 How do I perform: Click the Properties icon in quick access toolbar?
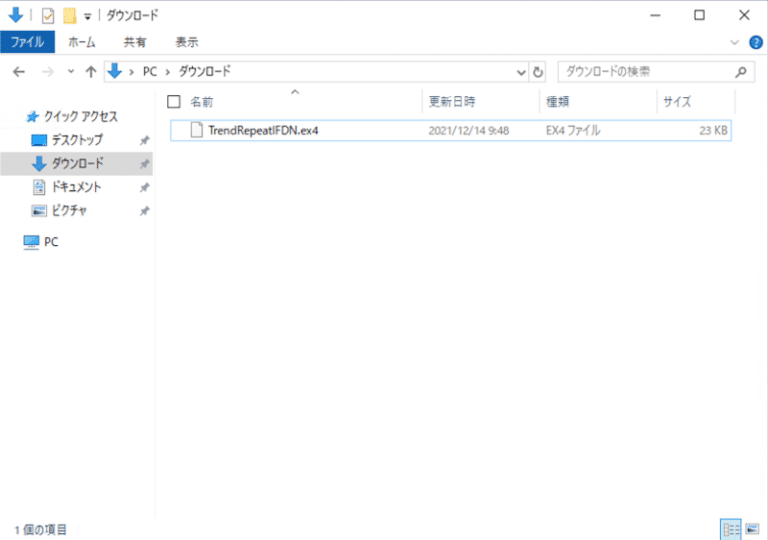pos(48,16)
